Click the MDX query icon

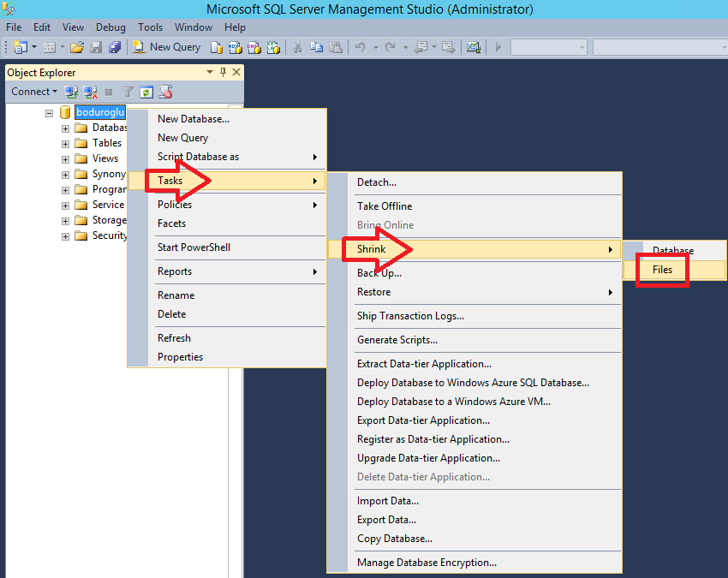[236, 47]
